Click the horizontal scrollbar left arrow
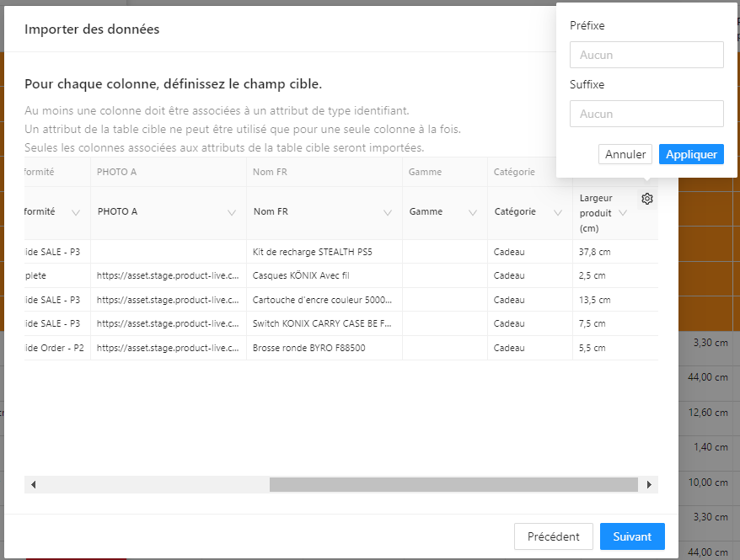 coord(33,485)
